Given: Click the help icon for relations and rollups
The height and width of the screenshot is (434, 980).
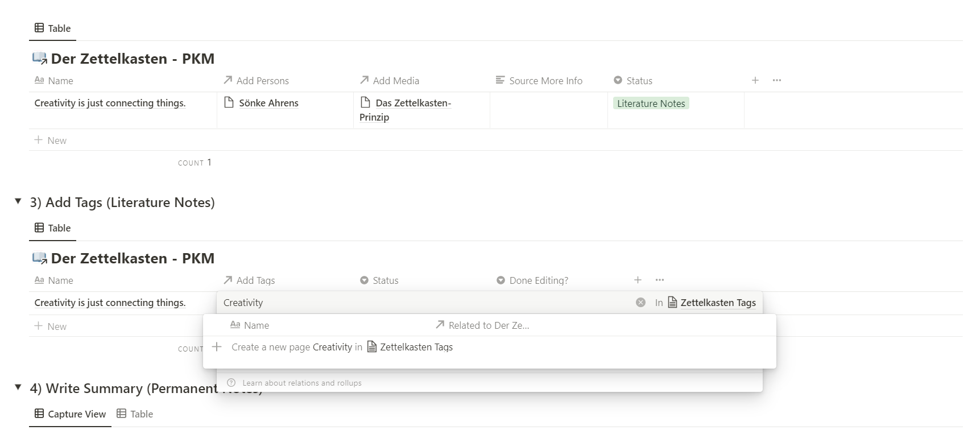Looking at the screenshot, I should [231, 383].
